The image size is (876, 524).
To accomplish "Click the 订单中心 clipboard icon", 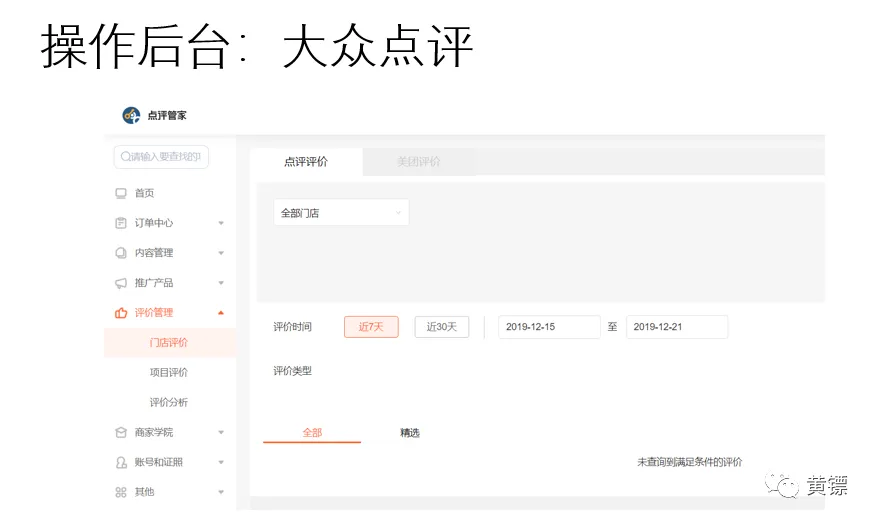I will point(121,223).
